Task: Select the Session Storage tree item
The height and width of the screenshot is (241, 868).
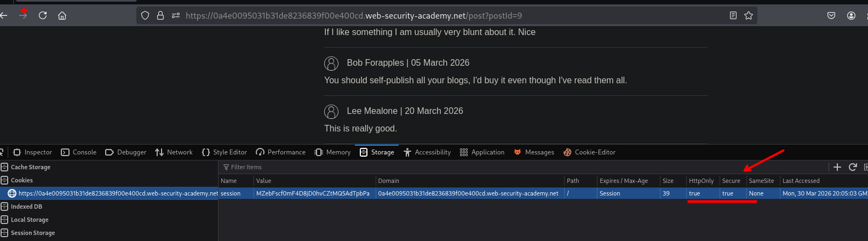Action: 32,233
